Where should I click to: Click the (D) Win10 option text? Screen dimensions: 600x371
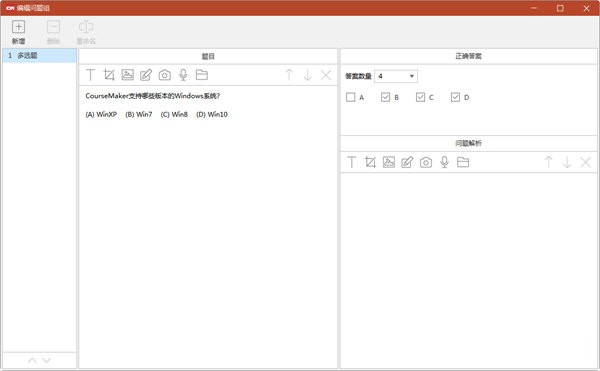click(x=212, y=114)
